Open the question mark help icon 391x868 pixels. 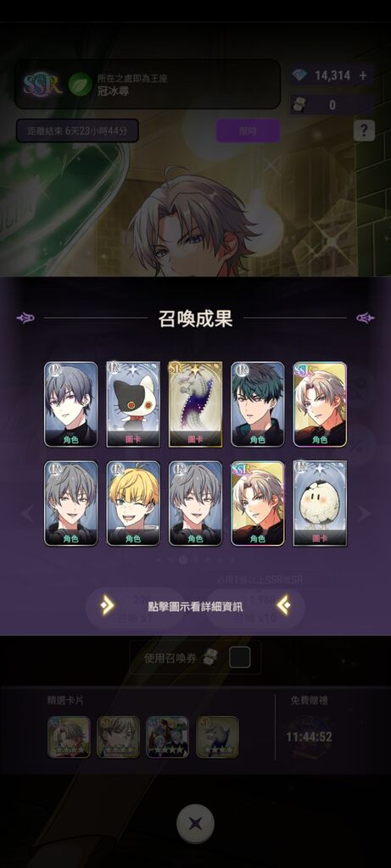click(x=364, y=131)
